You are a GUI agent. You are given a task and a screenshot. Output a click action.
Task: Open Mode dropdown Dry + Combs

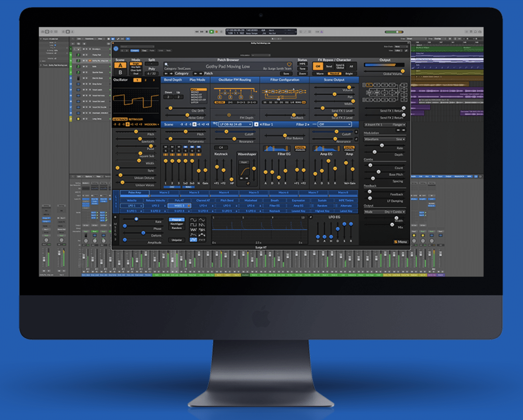pos(385,212)
